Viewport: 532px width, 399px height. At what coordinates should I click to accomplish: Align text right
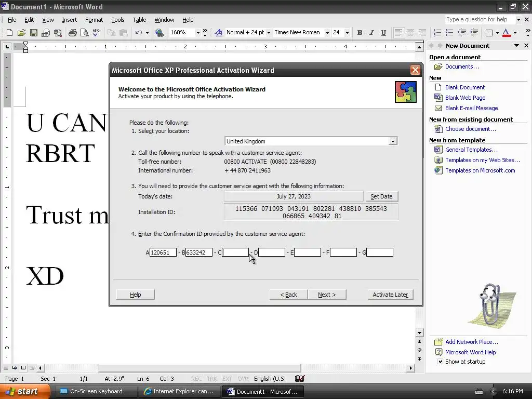pyautogui.click(x=422, y=33)
